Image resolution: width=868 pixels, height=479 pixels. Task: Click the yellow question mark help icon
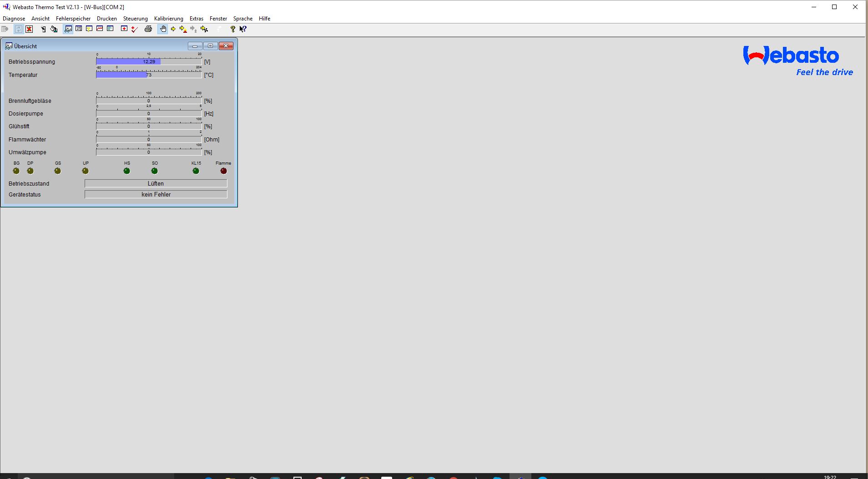pos(232,29)
